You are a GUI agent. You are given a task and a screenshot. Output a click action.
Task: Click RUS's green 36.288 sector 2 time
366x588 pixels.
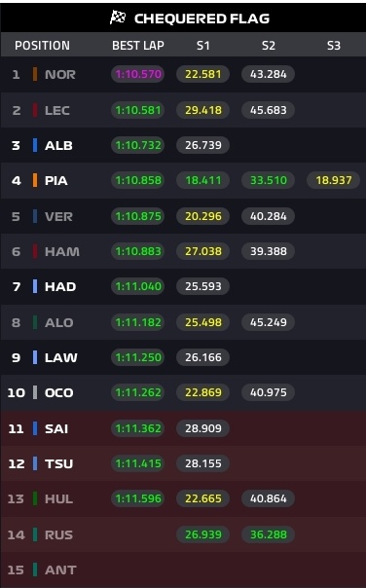(x=268, y=534)
